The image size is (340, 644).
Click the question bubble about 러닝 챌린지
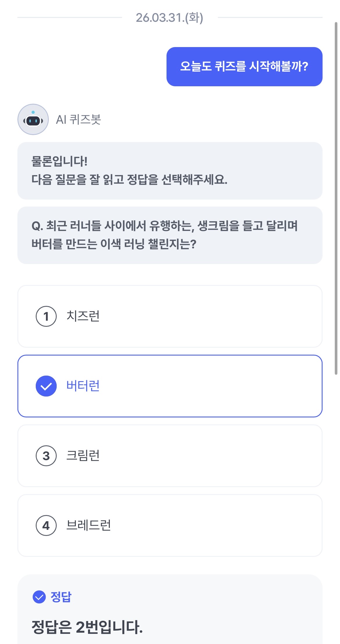pyautogui.click(x=170, y=235)
